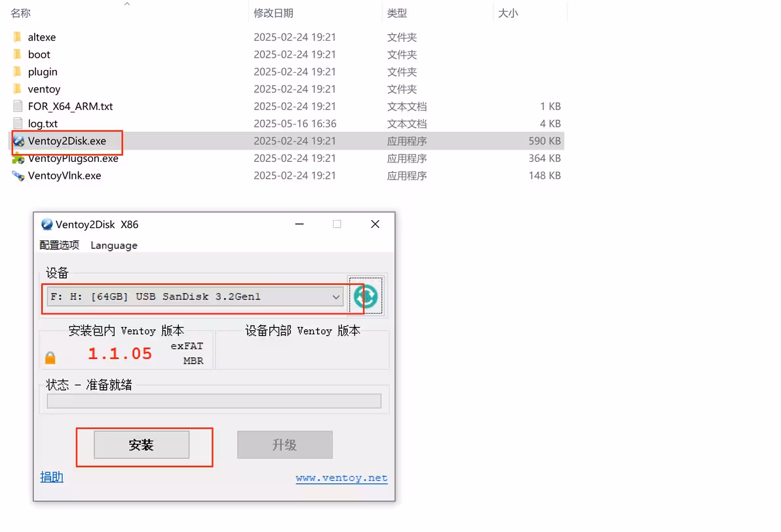Sort by the 类型 column header
Image resolution: width=781 pixels, height=532 pixels.
[397, 14]
